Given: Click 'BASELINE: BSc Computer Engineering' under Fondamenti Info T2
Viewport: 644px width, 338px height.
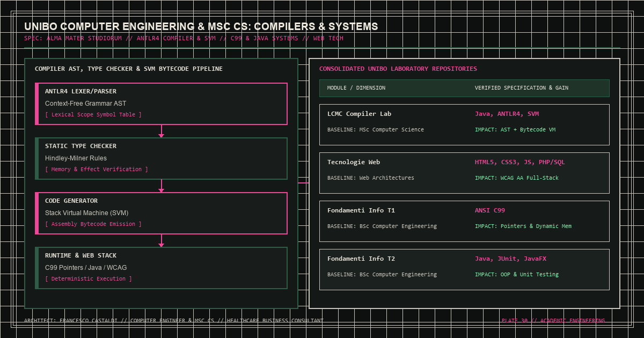Looking at the screenshot, I should pyautogui.click(x=382, y=275).
